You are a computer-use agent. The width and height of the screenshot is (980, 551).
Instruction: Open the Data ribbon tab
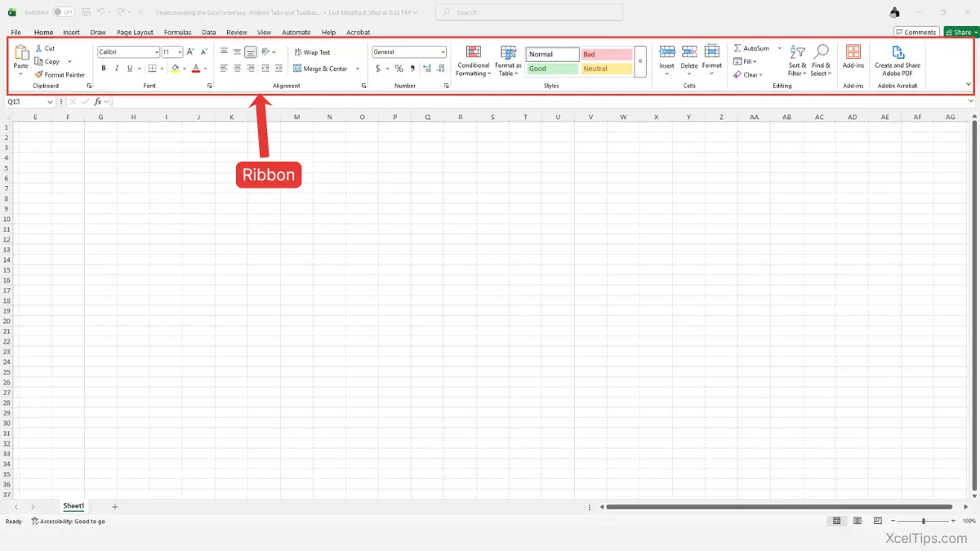208,32
